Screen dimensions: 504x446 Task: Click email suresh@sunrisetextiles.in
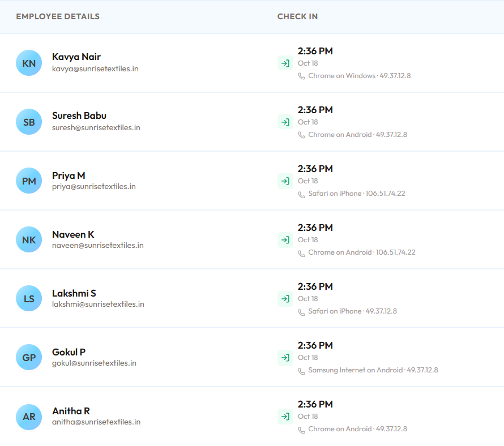coord(96,127)
